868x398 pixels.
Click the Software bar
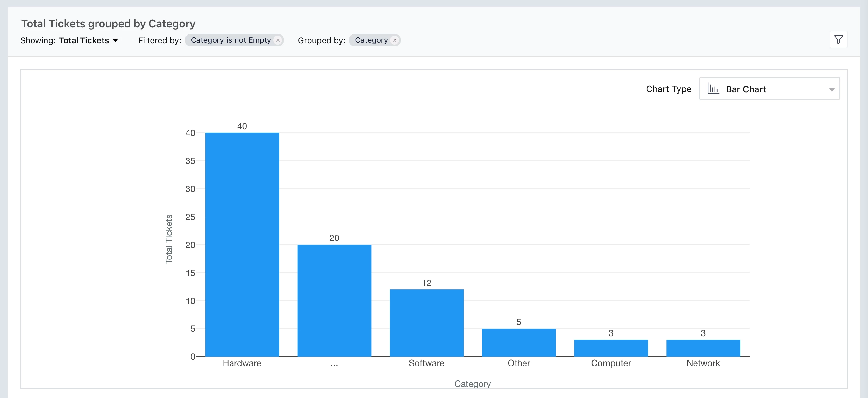[x=426, y=323]
